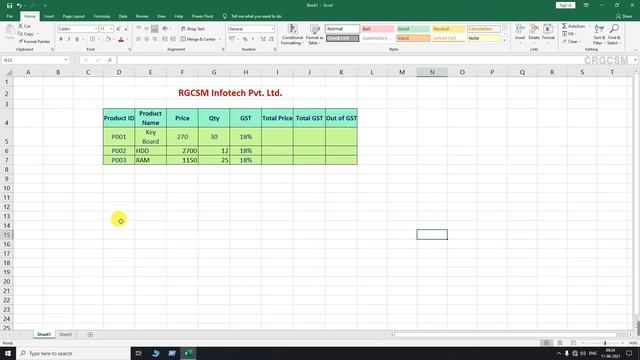The height and width of the screenshot is (360, 640).
Task: Apply the Input cell style
Action: 413,38
